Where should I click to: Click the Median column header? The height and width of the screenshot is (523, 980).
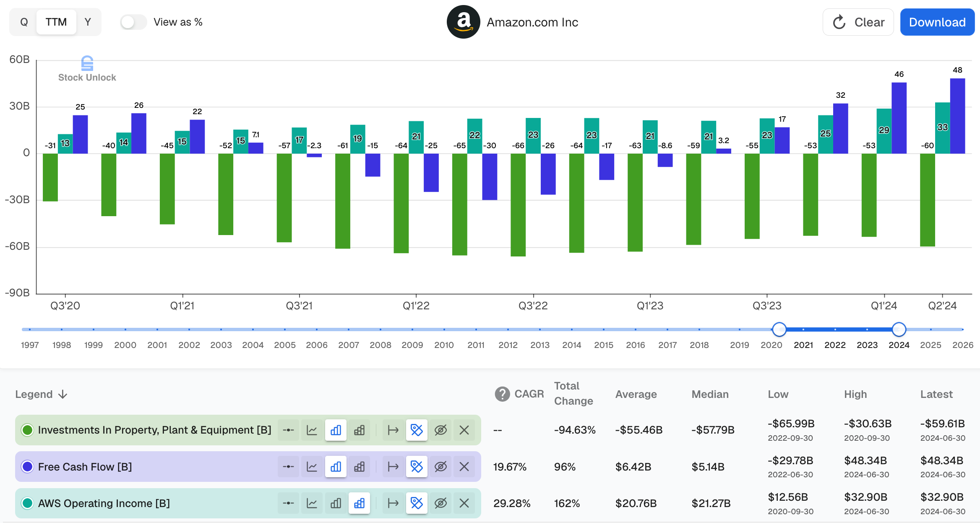pyautogui.click(x=710, y=394)
